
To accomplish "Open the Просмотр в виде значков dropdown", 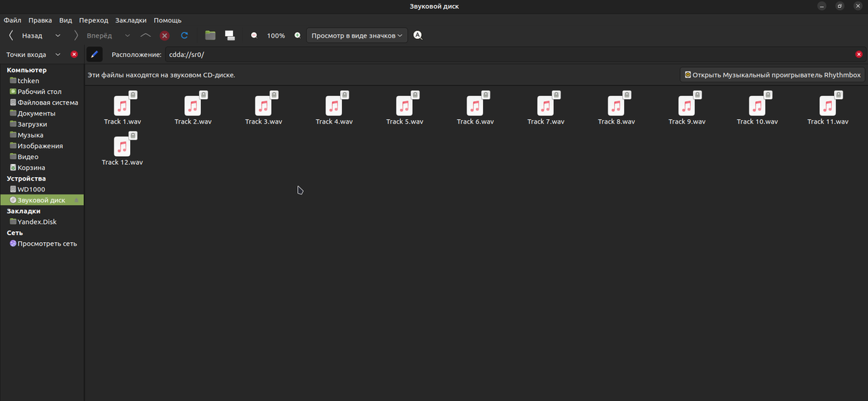I will [357, 35].
